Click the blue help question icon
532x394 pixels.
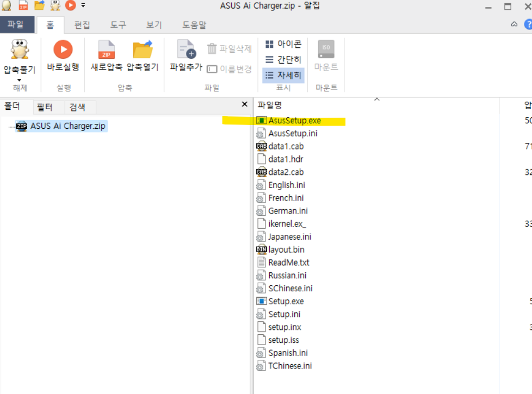(528, 24)
